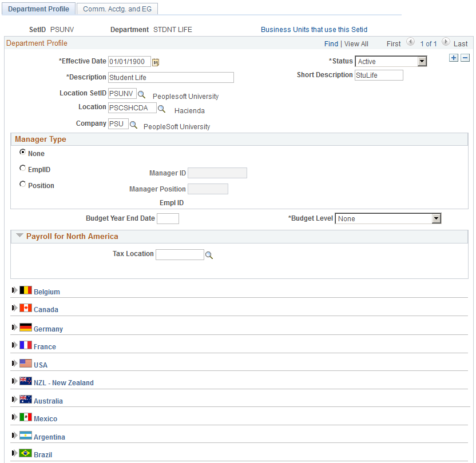The width and height of the screenshot is (476, 463).
Task: Select the None manager type option
Action: [22, 151]
